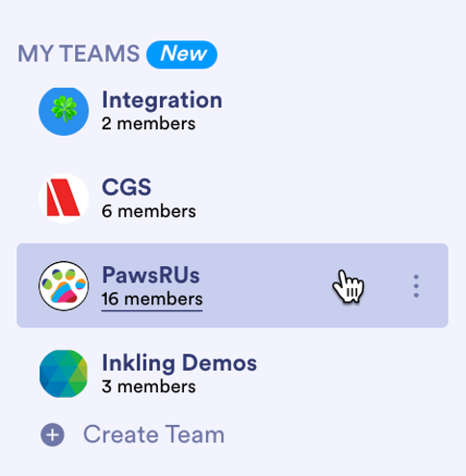The image size is (466, 476).
Task: Click the 6 members text under CGS
Action: [x=148, y=212]
